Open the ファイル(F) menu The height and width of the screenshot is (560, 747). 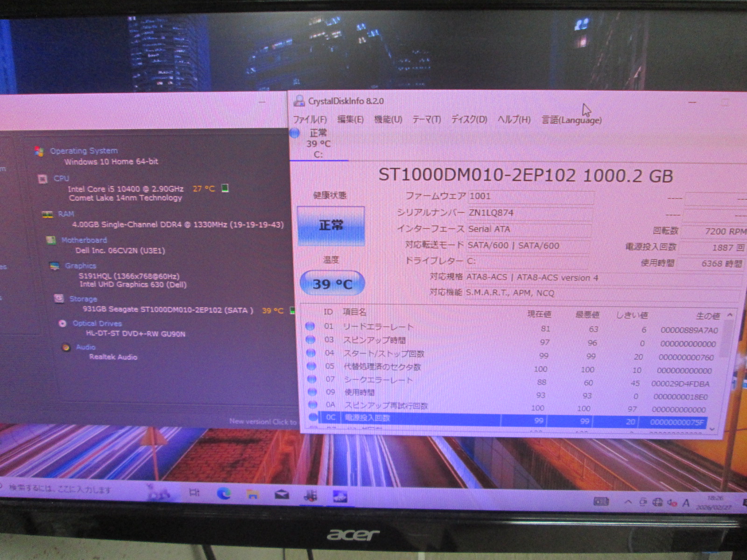click(310, 119)
